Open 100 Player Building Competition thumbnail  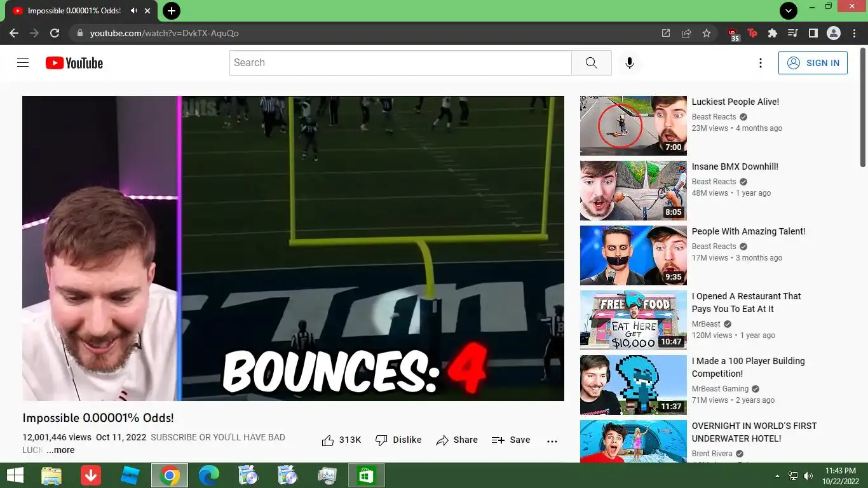pyautogui.click(x=634, y=384)
